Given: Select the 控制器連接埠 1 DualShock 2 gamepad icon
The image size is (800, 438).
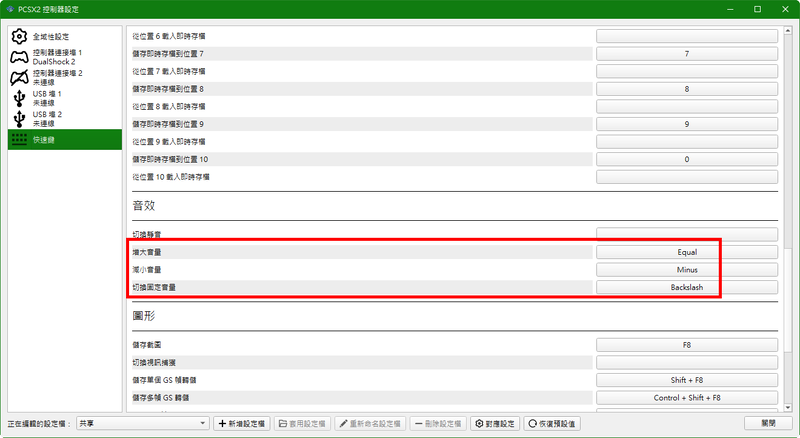Looking at the screenshot, I should coord(19,57).
